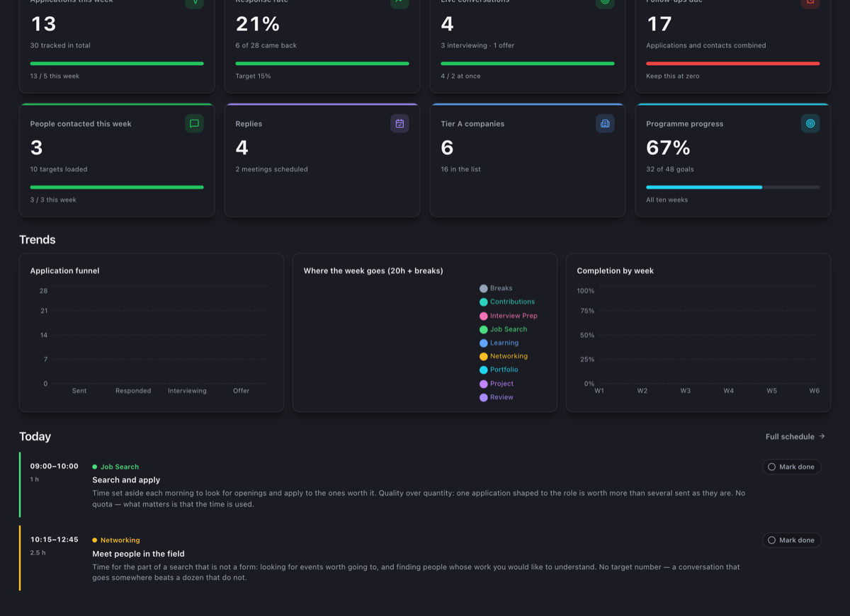Viewport: 850px width, 616px height.
Task: Click the 'Responded' axis label in funnel
Action: click(x=133, y=391)
